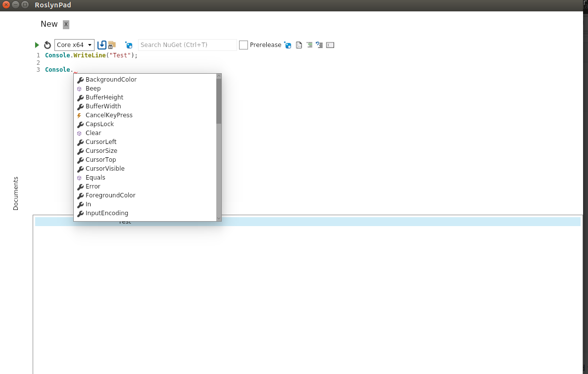Enable the Prerelease packages option
This screenshot has width=588, height=374.
click(x=243, y=45)
